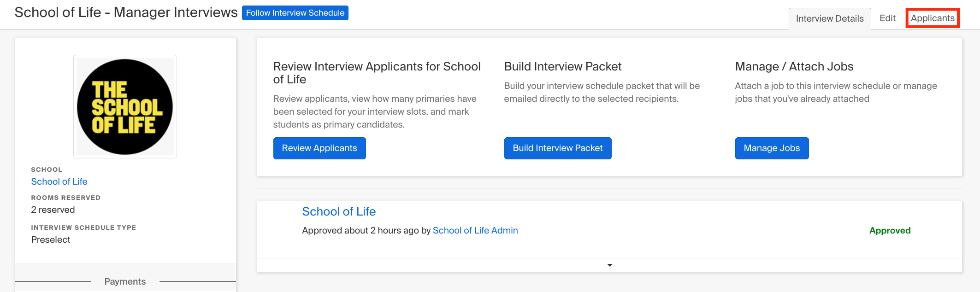Screen dimensions: 980x292
Task: Click the SCHOOL field label
Action: click(47, 169)
